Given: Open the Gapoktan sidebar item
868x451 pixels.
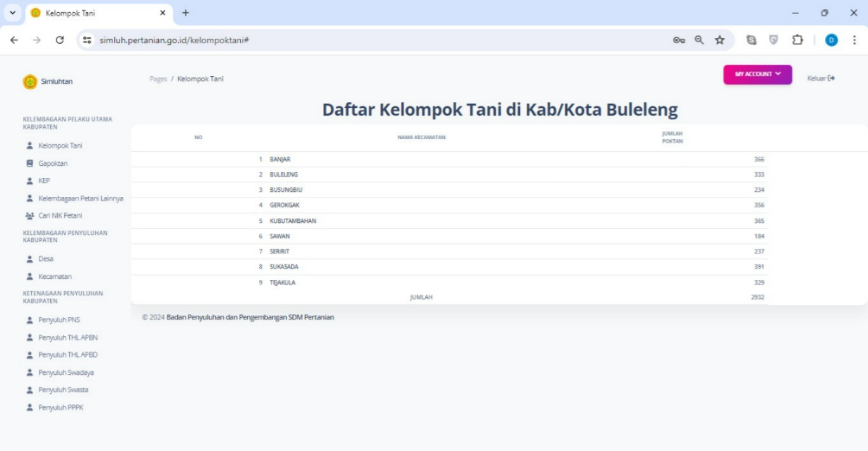Looking at the screenshot, I should [53, 163].
